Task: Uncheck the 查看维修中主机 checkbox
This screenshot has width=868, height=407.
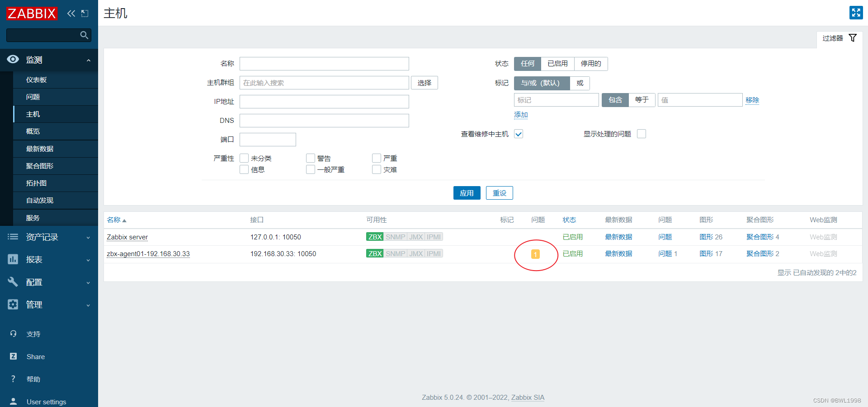Action: (x=519, y=134)
